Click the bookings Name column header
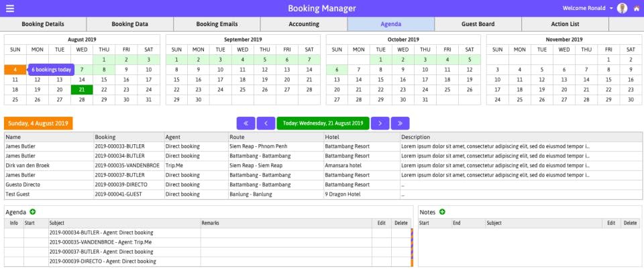644x271 pixels. pyautogui.click(x=49, y=137)
